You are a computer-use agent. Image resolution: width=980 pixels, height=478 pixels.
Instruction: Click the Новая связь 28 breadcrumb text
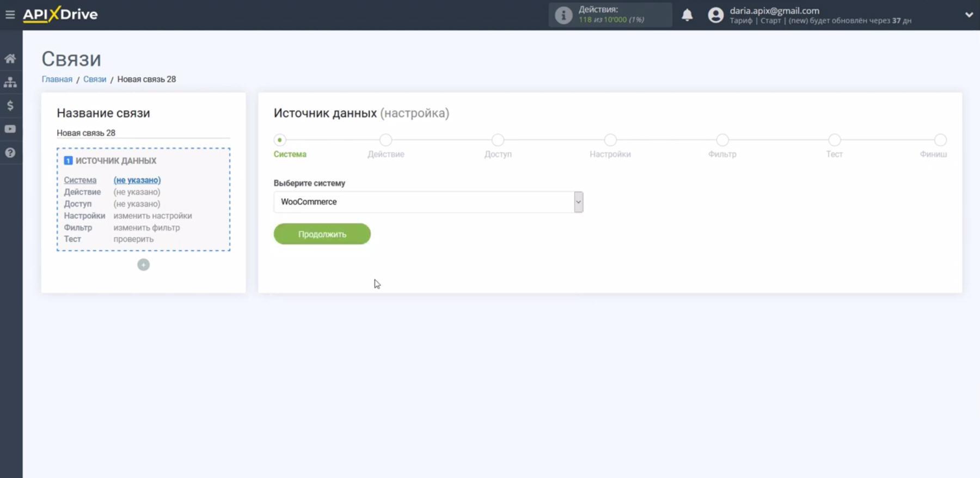146,79
